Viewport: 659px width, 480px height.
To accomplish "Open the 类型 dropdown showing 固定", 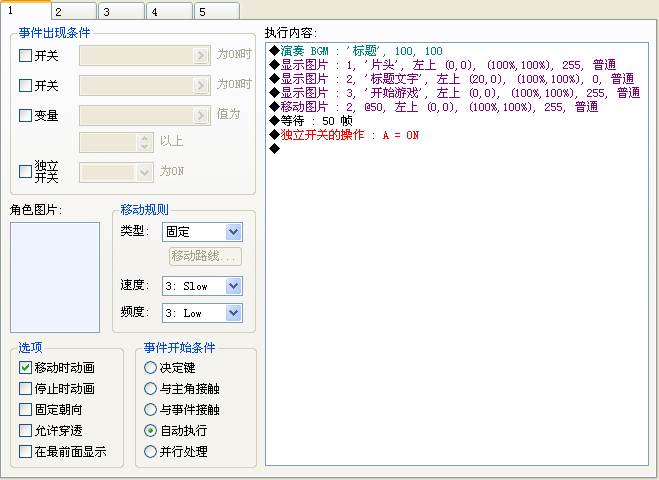I will click(x=202, y=232).
